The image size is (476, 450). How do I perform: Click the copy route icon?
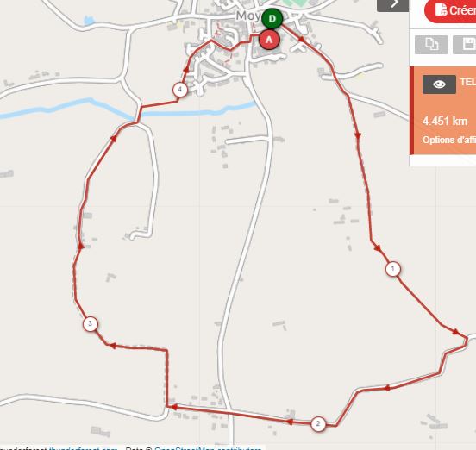coord(431,45)
